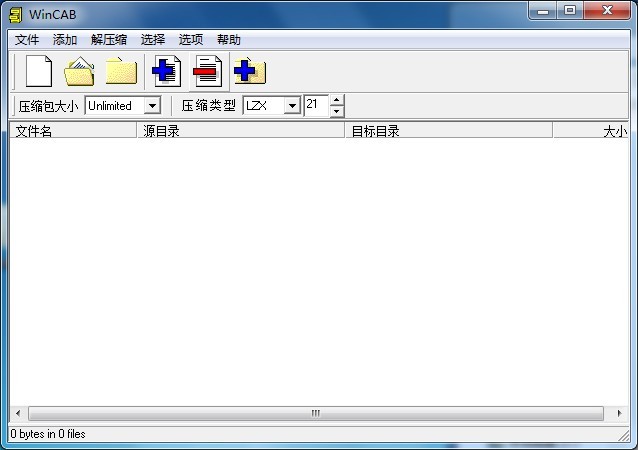Click the WinCAB title bar app icon
Image resolution: width=638 pixels, height=450 pixels.
click(15, 12)
